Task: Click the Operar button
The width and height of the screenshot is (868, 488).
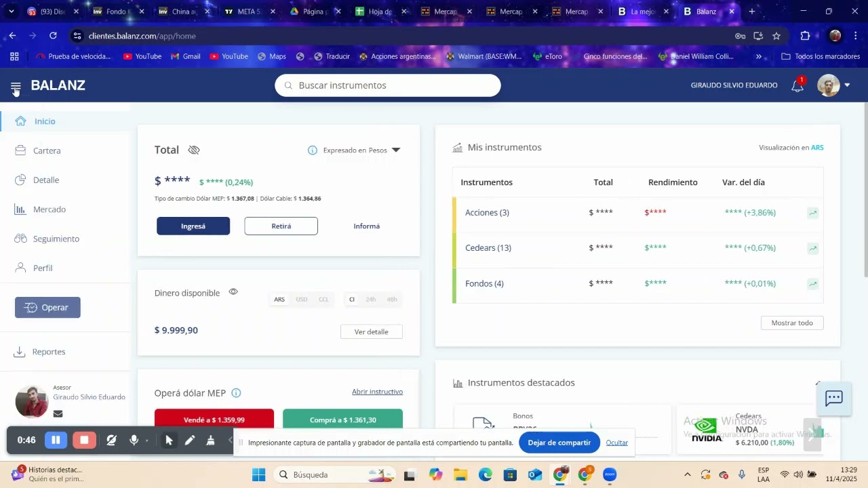Action: [x=47, y=307]
